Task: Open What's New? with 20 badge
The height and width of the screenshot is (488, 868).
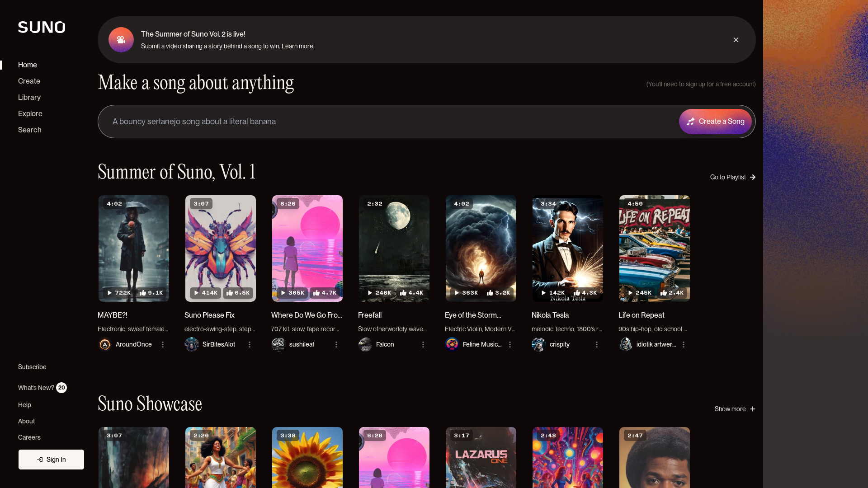Action: pos(42,388)
